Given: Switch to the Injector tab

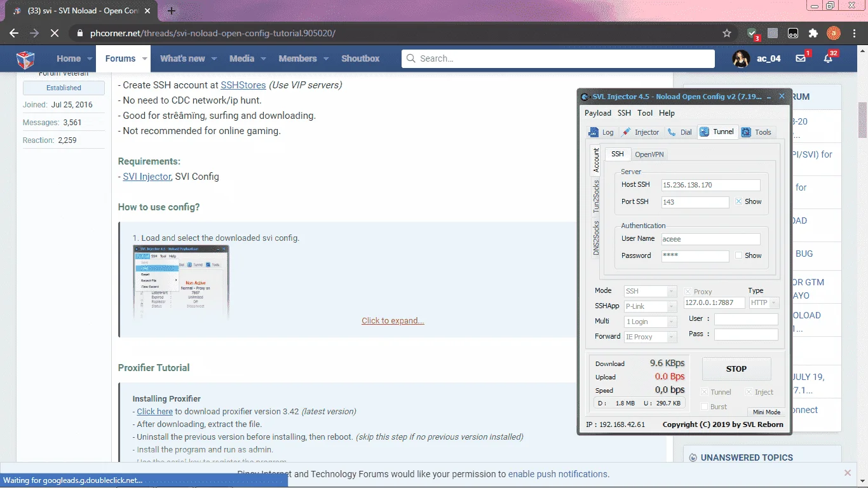Looking at the screenshot, I should pos(641,132).
